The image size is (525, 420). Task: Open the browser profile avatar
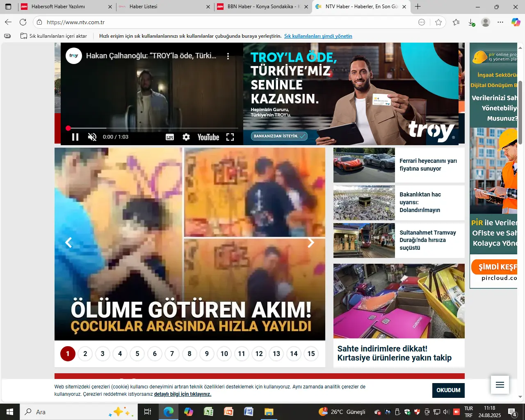[486, 22]
